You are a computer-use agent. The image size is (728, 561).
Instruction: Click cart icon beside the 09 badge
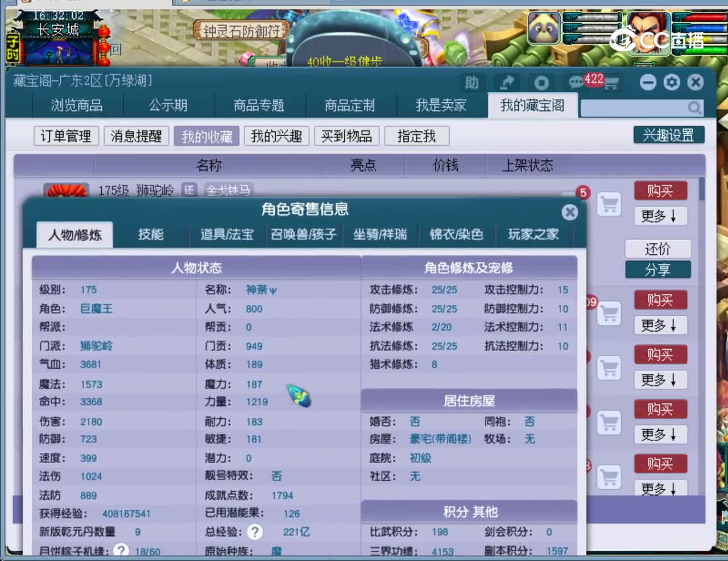(609, 313)
